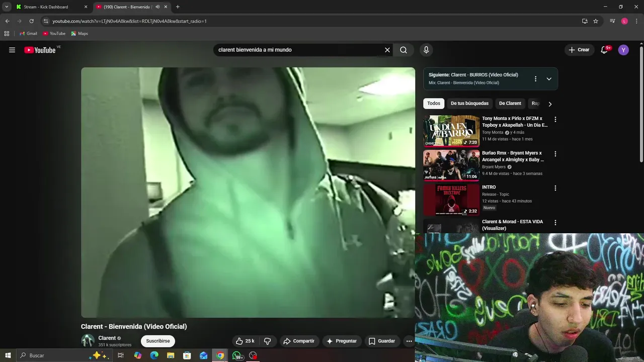Open Mix playlist three-dot options
644x362 pixels.
(535, 79)
